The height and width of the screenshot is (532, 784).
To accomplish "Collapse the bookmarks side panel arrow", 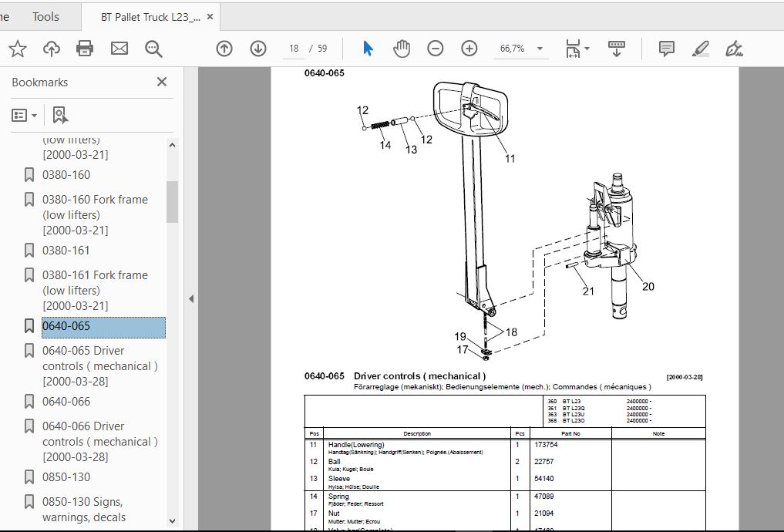I will pyautogui.click(x=191, y=298).
